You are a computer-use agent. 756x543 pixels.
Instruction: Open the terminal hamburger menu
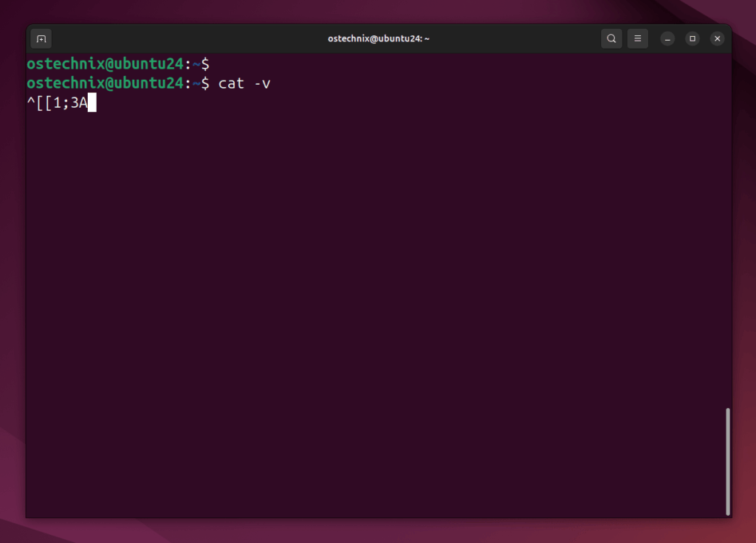click(x=637, y=38)
